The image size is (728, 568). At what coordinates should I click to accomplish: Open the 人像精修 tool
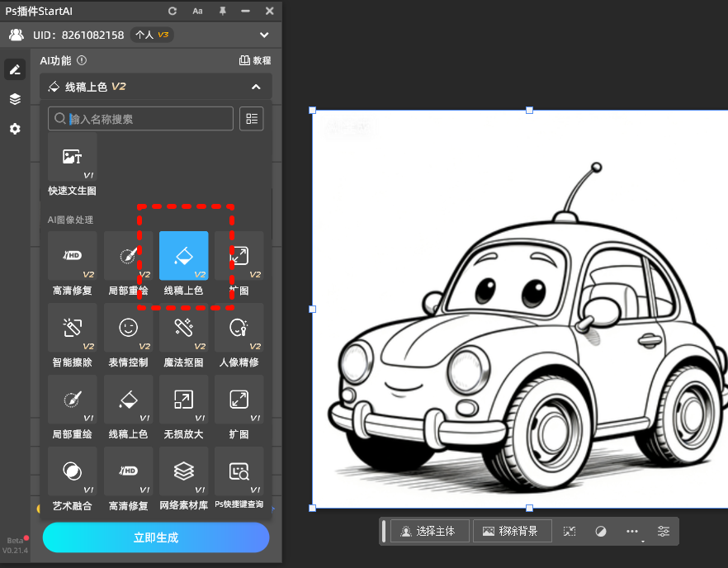[x=239, y=328]
